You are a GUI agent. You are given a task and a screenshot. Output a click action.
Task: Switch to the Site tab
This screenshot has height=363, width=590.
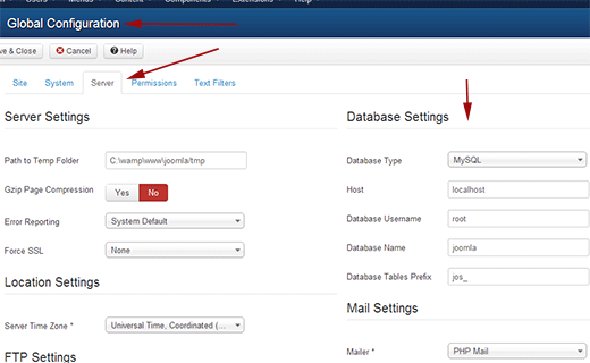(20, 83)
